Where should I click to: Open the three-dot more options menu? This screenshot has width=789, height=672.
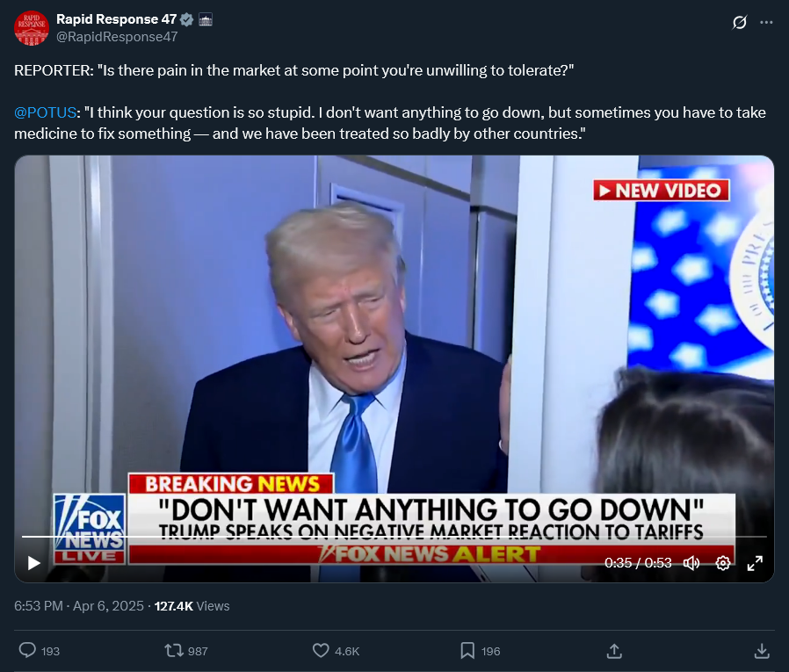[767, 22]
